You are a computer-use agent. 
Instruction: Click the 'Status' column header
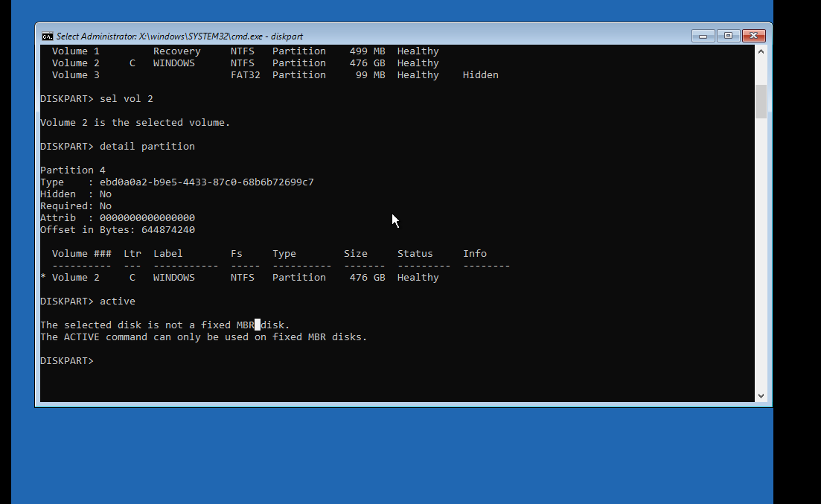pos(415,254)
